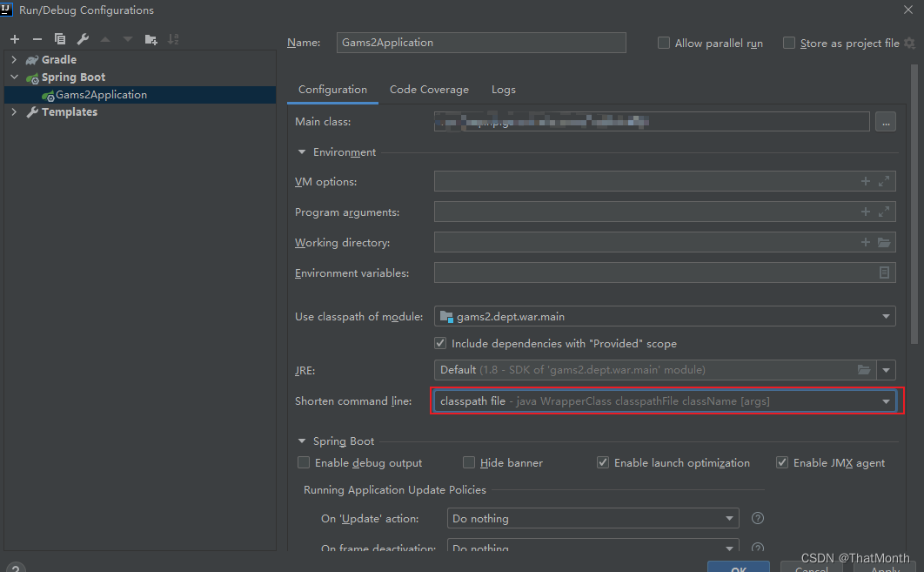The image size is (924, 572).
Task: Show help for the frame deactivation policy
Action: pos(758,547)
